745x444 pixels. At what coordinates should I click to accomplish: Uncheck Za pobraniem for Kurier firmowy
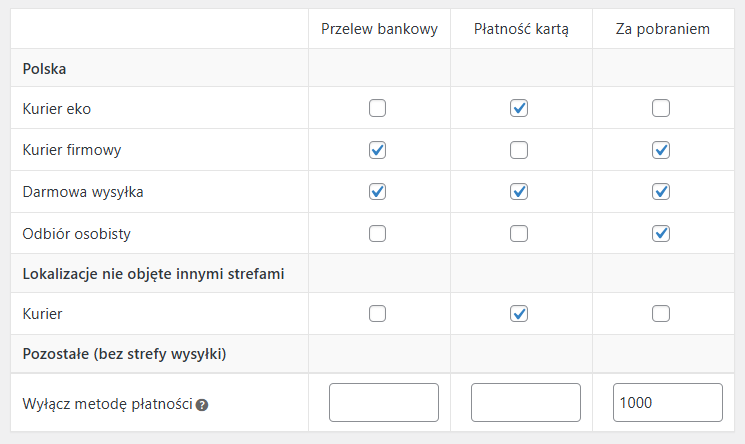point(661,150)
